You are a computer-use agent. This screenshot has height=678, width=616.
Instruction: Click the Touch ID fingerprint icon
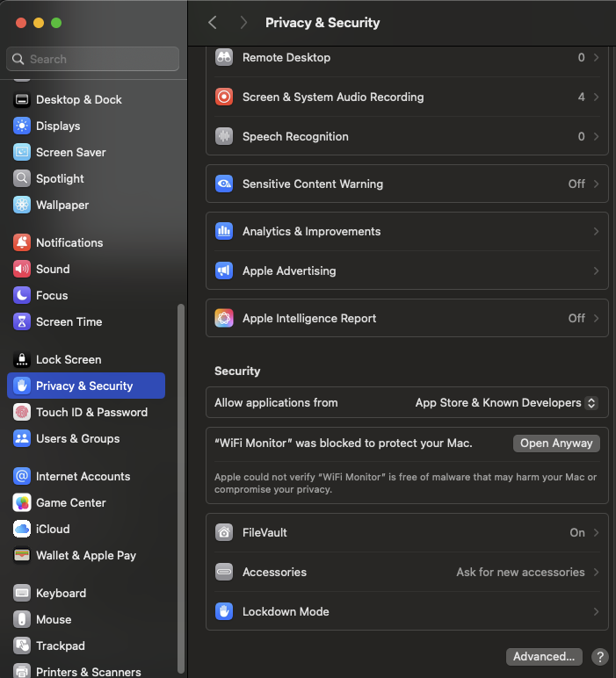[22, 413]
